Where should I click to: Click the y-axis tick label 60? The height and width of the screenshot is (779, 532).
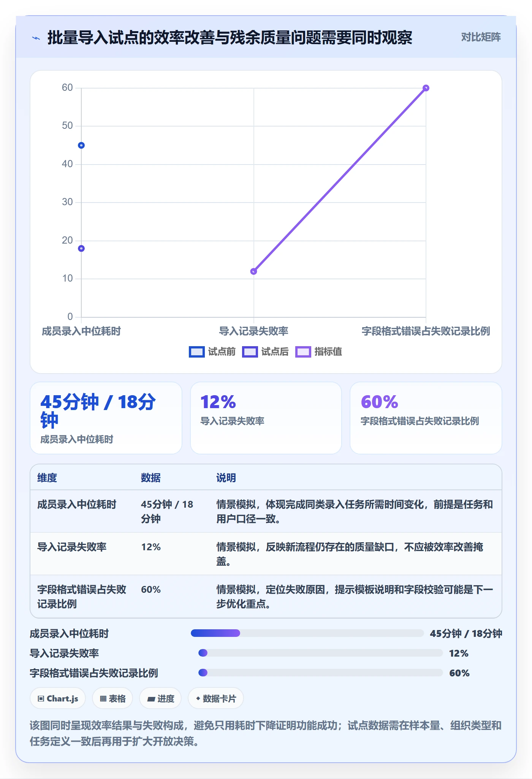pyautogui.click(x=67, y=88)
